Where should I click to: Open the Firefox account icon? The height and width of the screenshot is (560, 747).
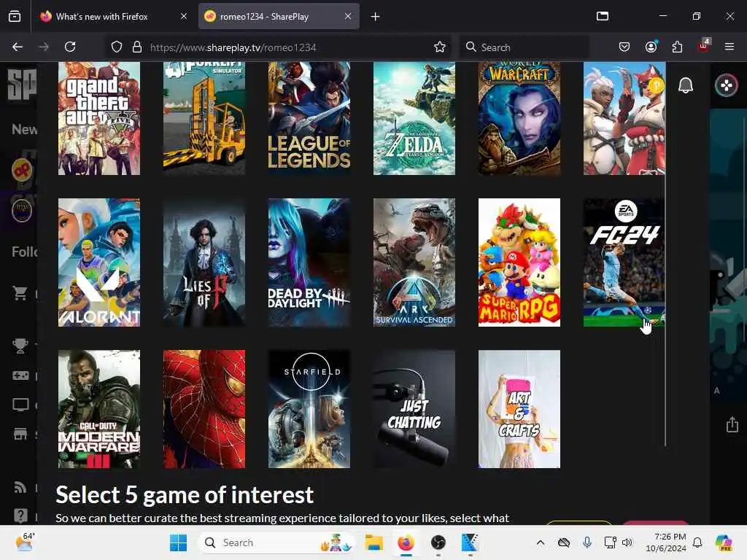[651, 47]
